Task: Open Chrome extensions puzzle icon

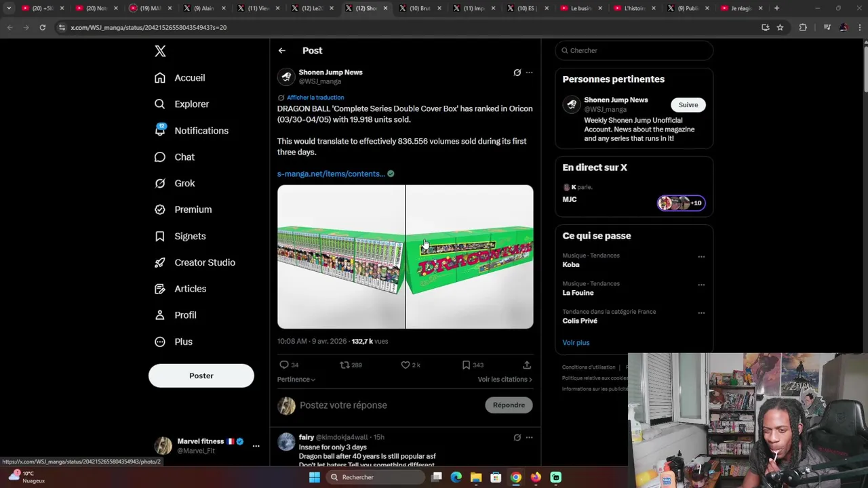Action: pyautogui.click(x=803, y=28)
